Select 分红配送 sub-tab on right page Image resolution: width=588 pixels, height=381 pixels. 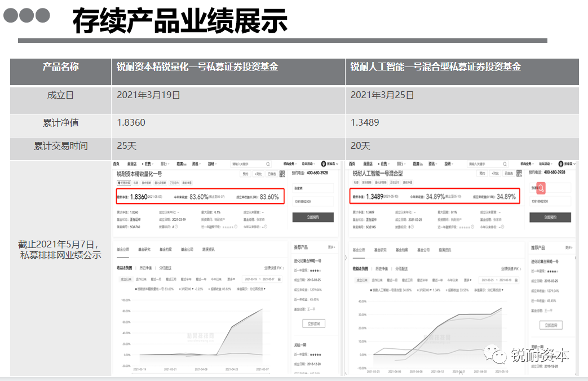pyautogui.click(x=401, y=269)
